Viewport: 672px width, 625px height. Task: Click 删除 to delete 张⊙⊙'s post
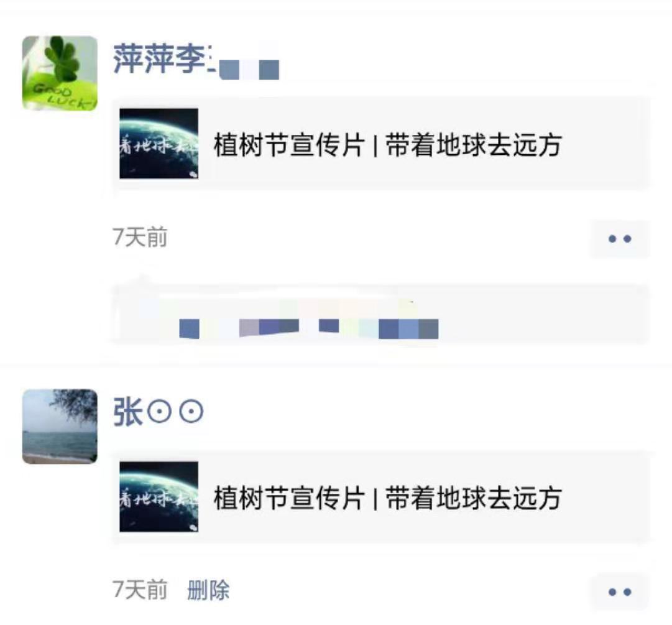point(208,590)
